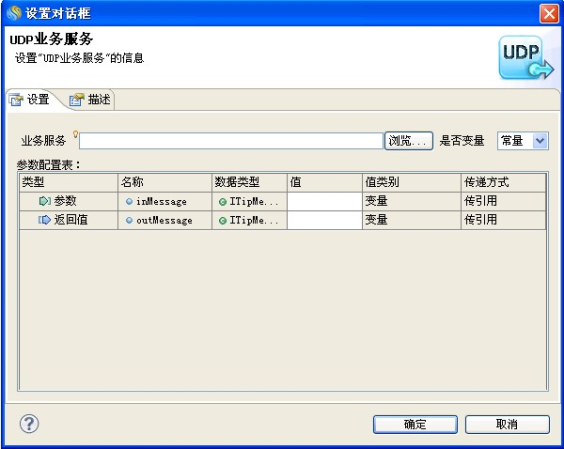The width and height of the screenshot is (564, 449).
Task: Click the blue circle icon beside outMessage
Action: coord(129,220)
